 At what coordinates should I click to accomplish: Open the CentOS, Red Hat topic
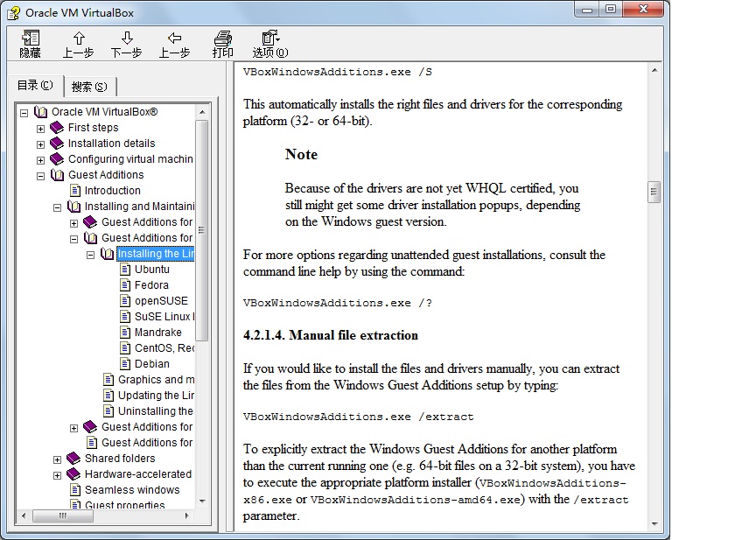tap(164, 348)
